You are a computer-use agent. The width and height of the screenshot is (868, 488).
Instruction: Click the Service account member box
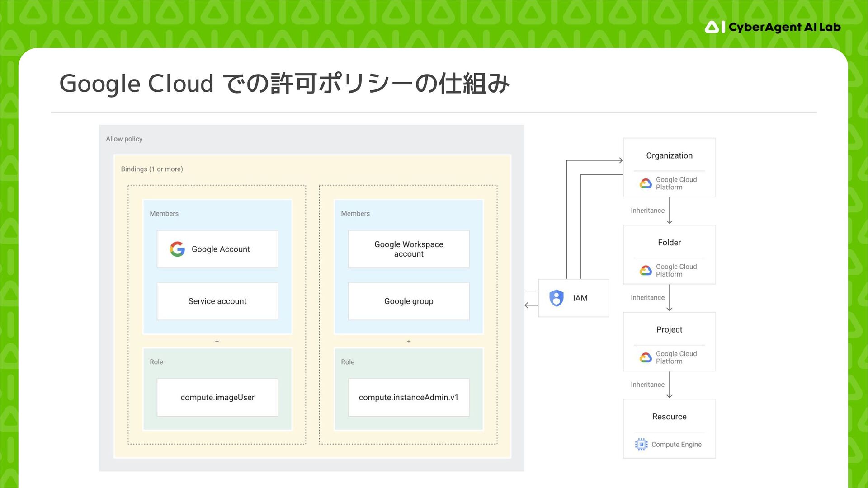tap(217, 301)
